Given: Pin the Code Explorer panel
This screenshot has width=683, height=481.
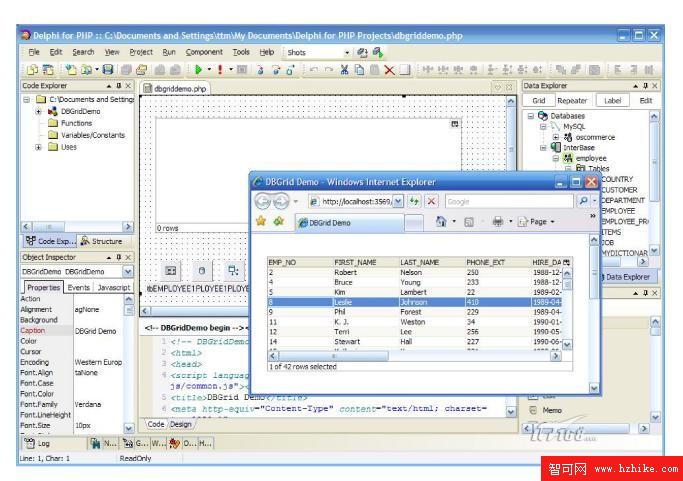Looking at the screenshot, I should click(x=119, y=86).
